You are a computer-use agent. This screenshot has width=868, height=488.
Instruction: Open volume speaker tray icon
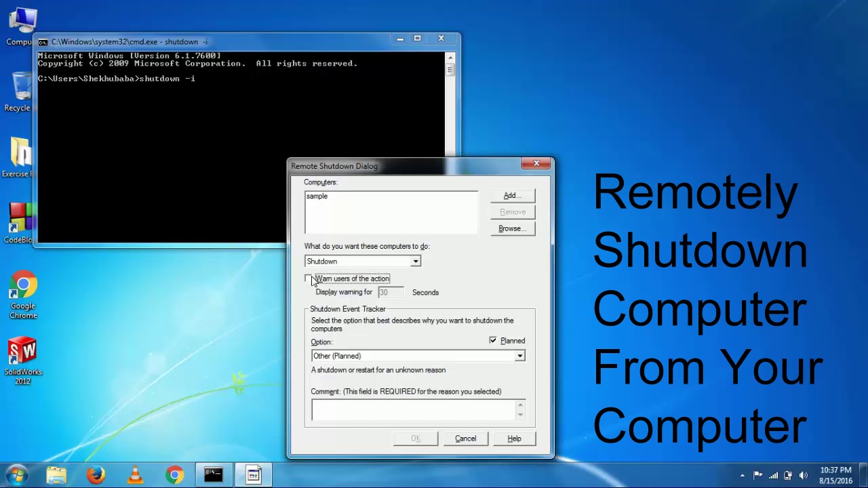[804, 475]
